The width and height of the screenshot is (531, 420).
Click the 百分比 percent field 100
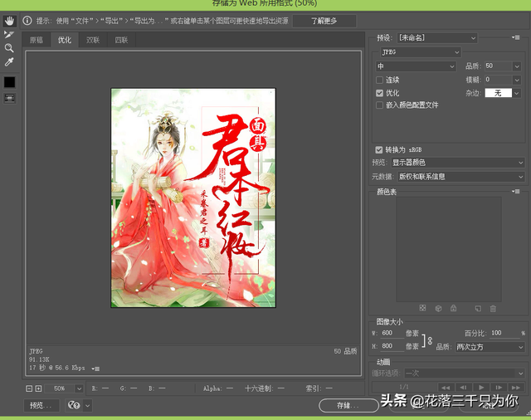(504, 333)
